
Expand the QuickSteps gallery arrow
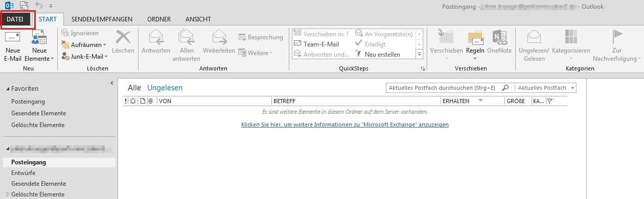click(x=419, y=54)
